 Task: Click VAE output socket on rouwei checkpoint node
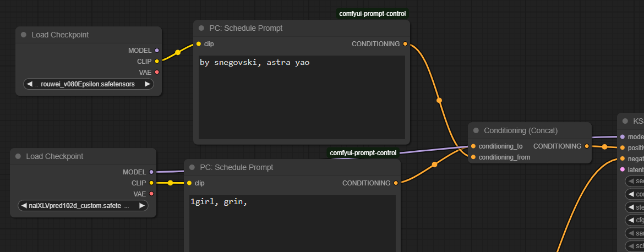[x=156, y=72]
